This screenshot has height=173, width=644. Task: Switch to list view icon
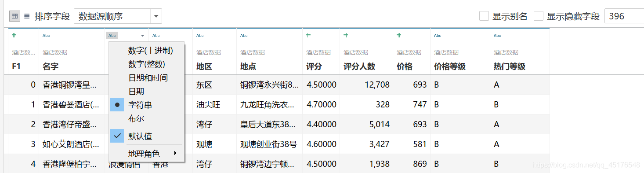tap(27, 16)
